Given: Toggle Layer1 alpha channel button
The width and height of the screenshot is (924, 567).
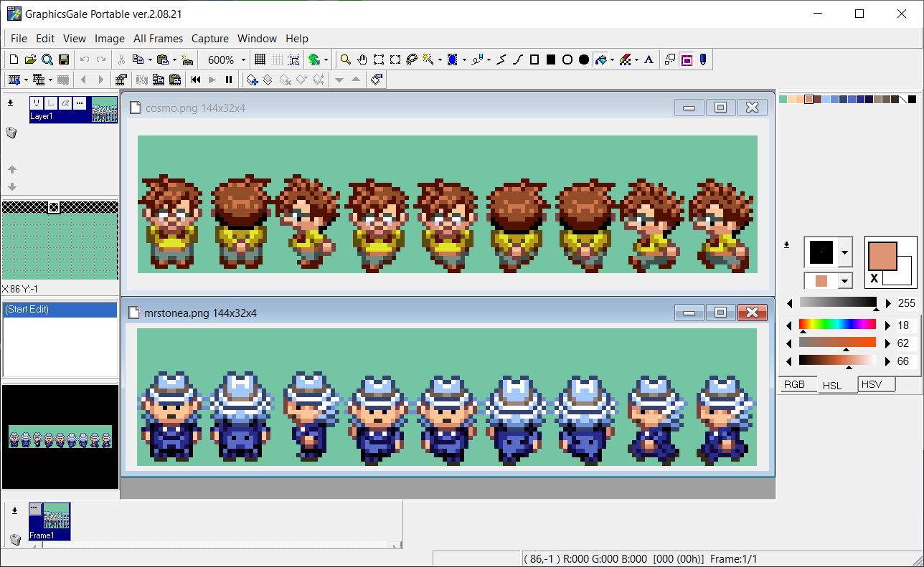Looking at the screenshot, I should tap(65, 103).
